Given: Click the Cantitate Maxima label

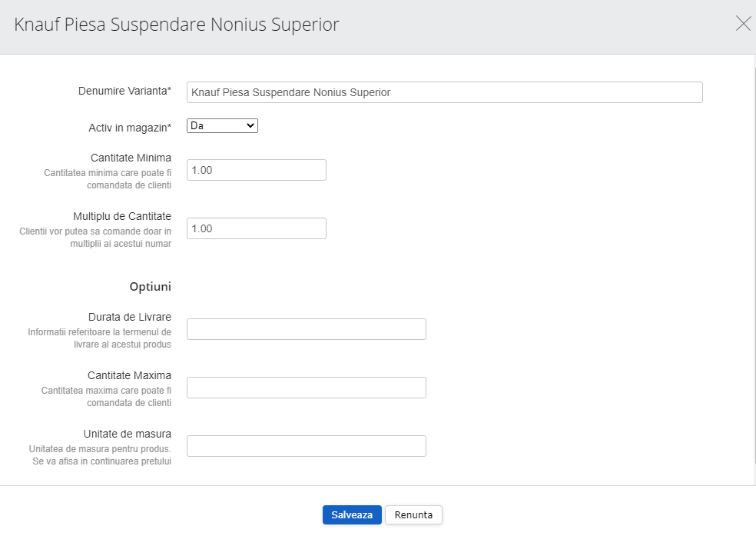Looking at the screenshot, I should click(x=129, y=375).
